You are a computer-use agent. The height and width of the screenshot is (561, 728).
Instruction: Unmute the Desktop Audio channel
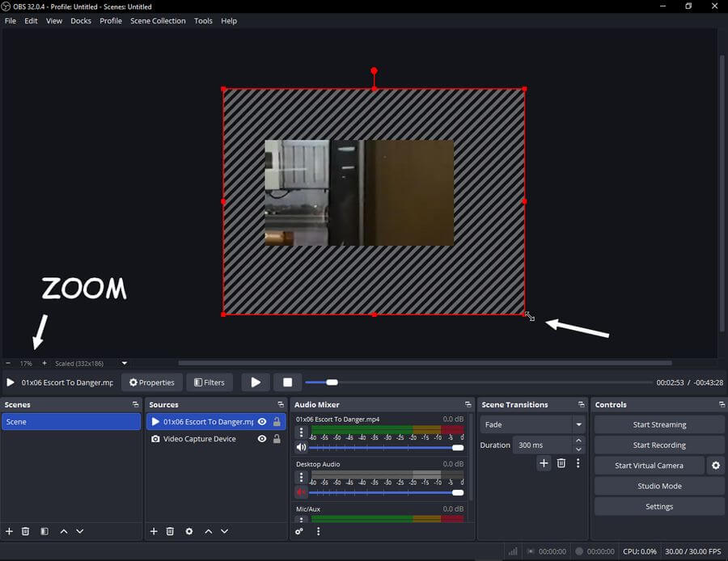(301, 492)
